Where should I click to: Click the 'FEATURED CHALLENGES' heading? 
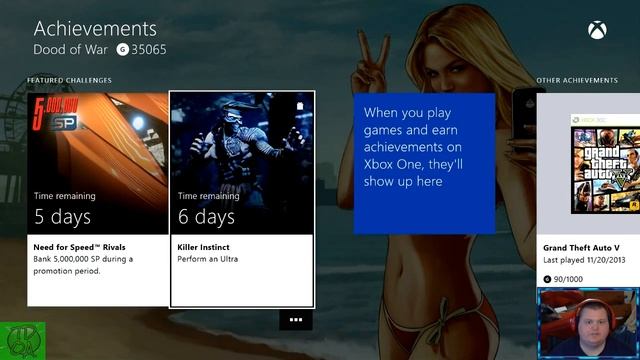(69, 80)
